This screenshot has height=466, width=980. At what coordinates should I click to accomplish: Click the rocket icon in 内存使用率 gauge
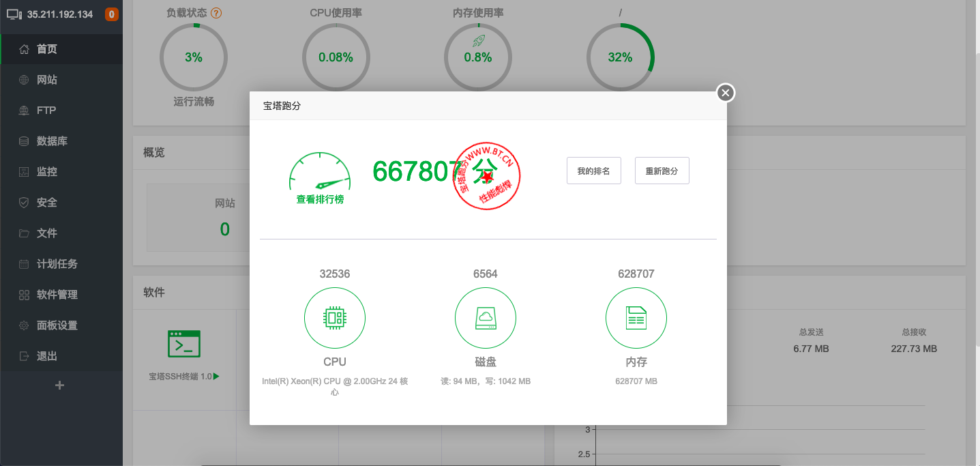point(478,41)
